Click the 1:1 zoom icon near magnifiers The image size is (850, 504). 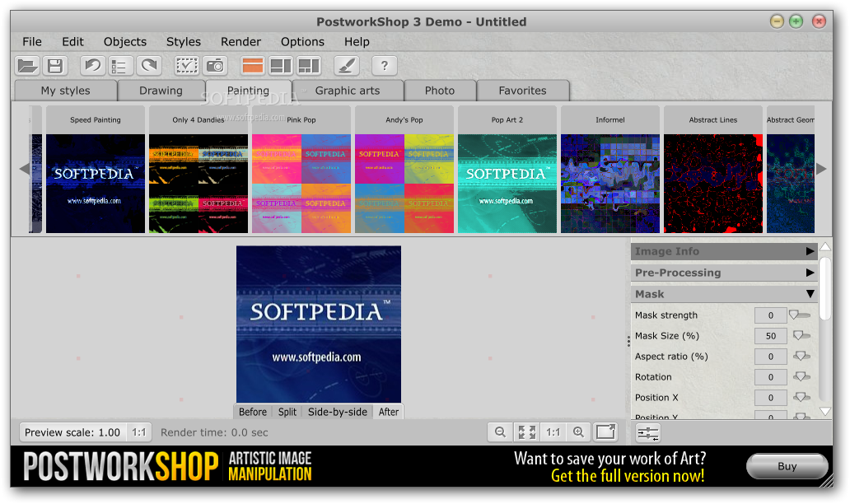point(553,432)
